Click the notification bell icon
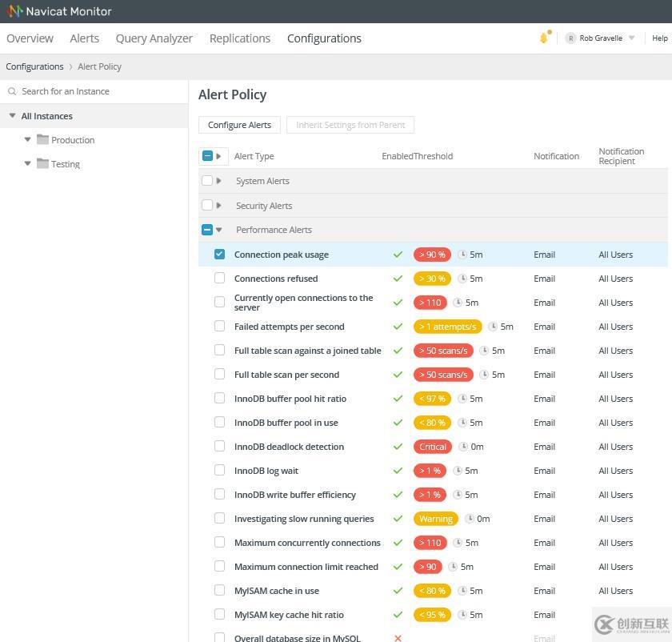The width and height of the screenshot is (672, 642). (544, 38)
